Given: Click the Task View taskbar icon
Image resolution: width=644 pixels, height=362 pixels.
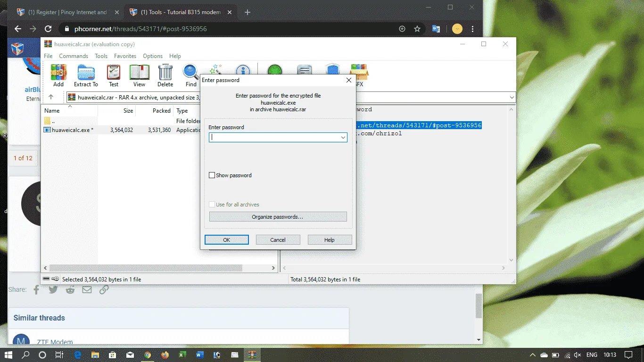Looking at the screenshot, I should tap(59, 355).
